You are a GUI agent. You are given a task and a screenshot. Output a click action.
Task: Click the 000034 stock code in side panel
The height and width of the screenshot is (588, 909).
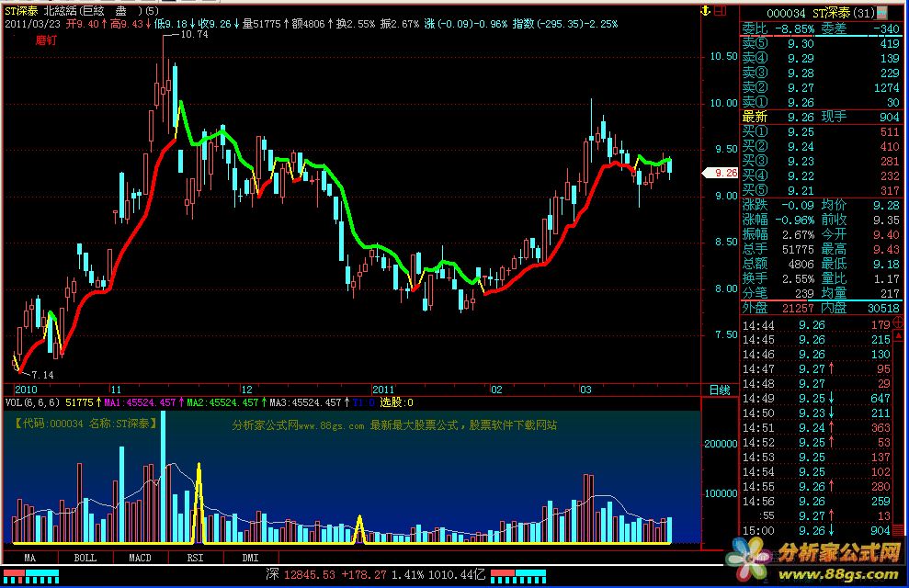tap(786, 13)
